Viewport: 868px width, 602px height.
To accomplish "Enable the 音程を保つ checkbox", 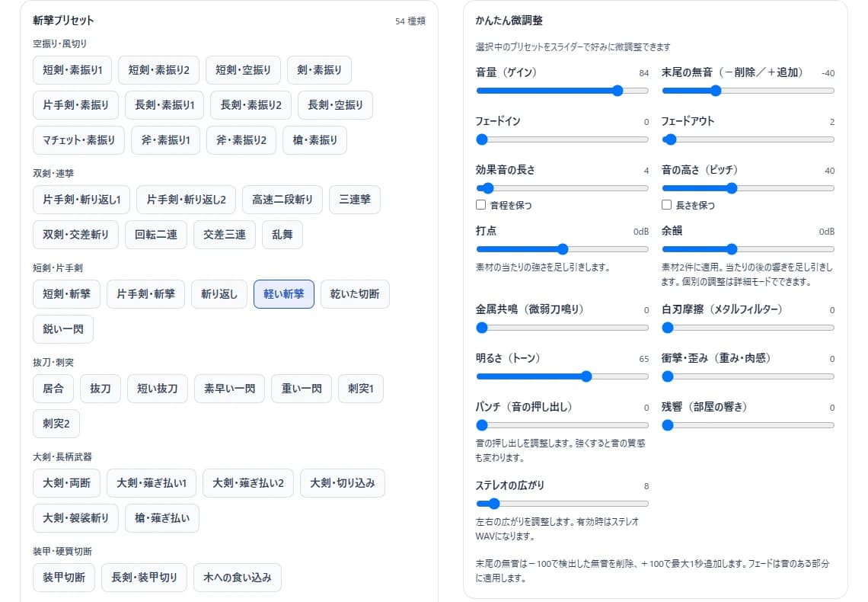I will click(481, 205).
